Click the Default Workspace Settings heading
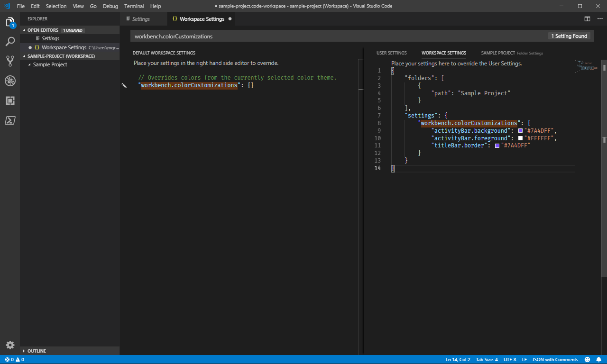 click(164, 53)
